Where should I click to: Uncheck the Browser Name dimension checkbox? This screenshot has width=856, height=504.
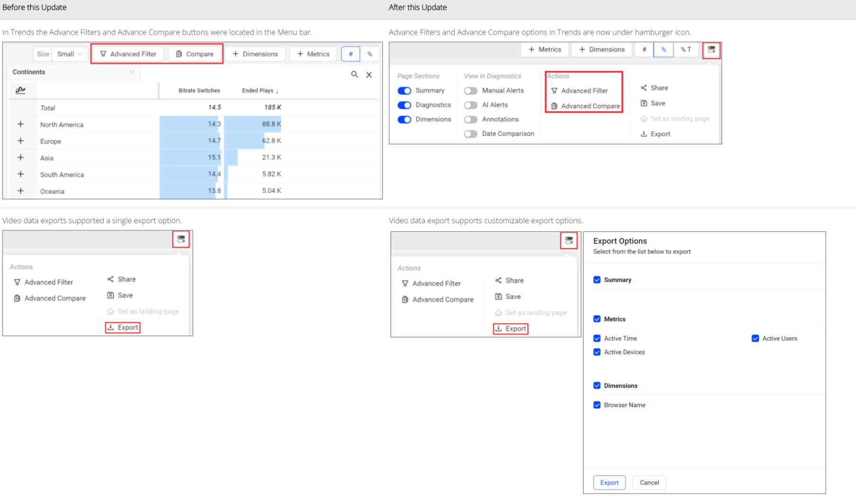[x=597, y=405]
